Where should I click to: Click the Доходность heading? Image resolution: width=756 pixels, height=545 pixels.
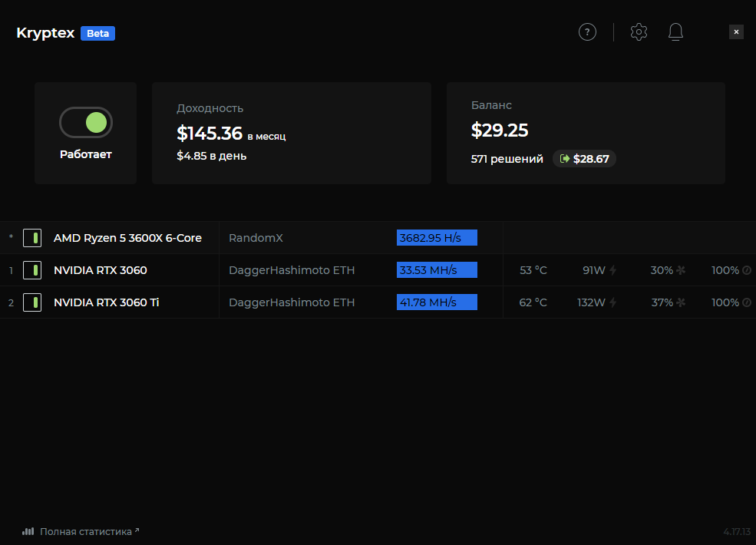210,108
